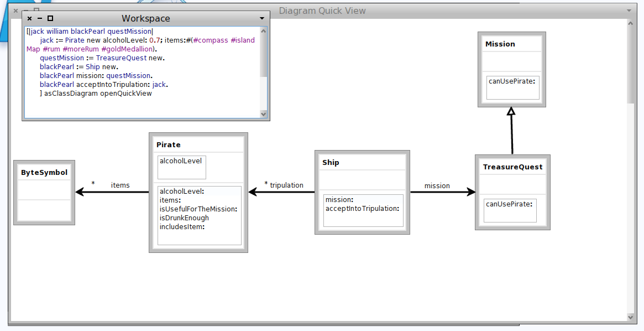Minimize the Workspace window

click(x=40, y=18)
